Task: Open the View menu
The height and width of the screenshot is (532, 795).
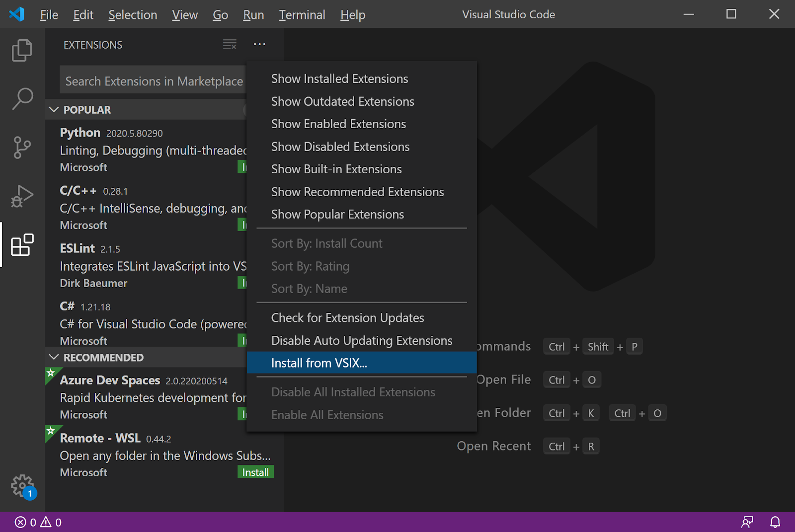Action: point(185,15)
